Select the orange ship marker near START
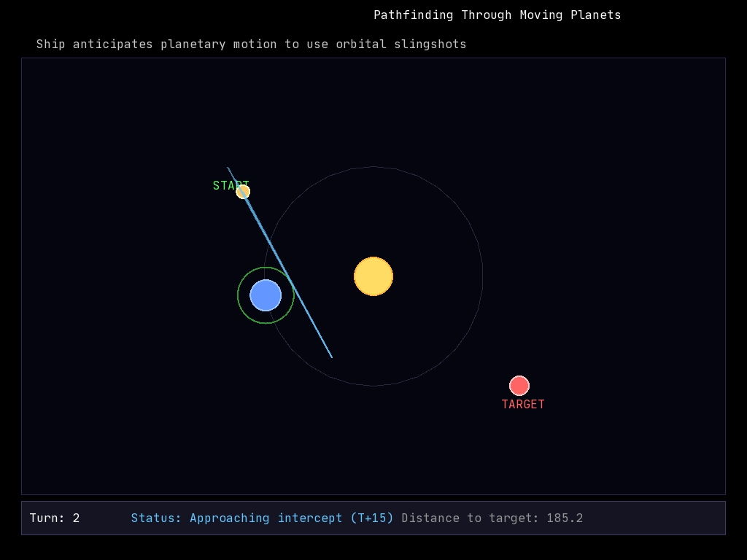 [244, 192]
